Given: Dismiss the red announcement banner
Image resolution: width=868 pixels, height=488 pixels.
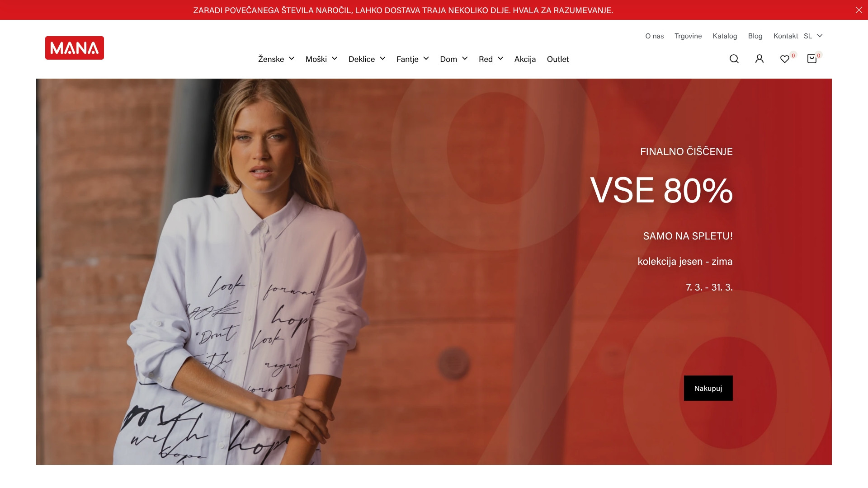Looking at the screenshot, I should (x=859, y=10).
